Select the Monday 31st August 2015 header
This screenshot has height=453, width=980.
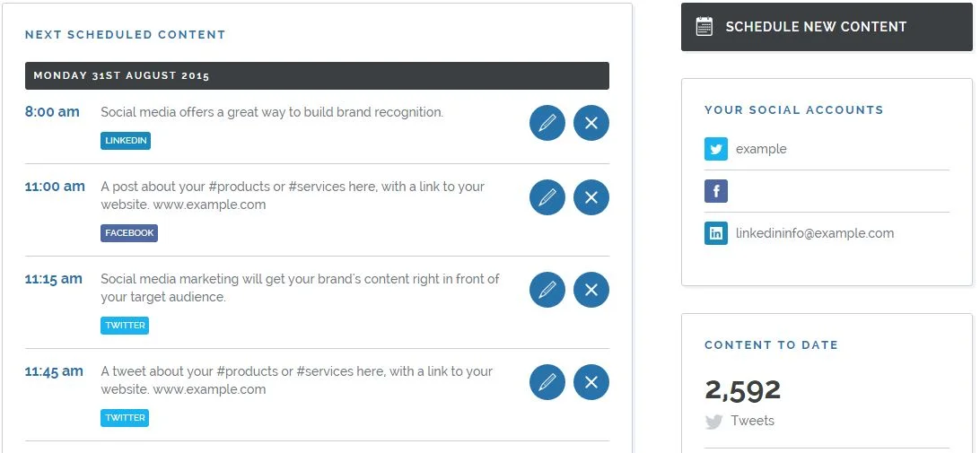click(x=317, y=75)
